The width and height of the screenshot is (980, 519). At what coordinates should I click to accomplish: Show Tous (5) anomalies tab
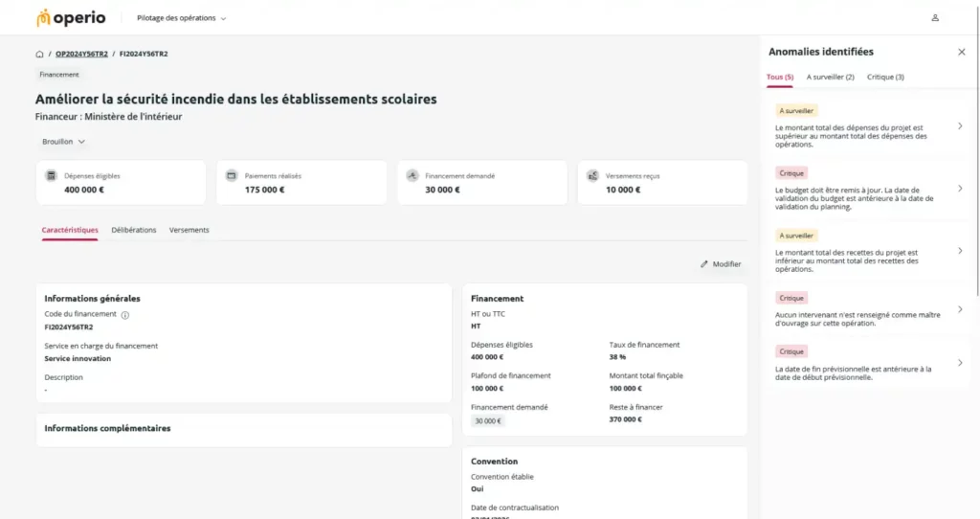779,77
